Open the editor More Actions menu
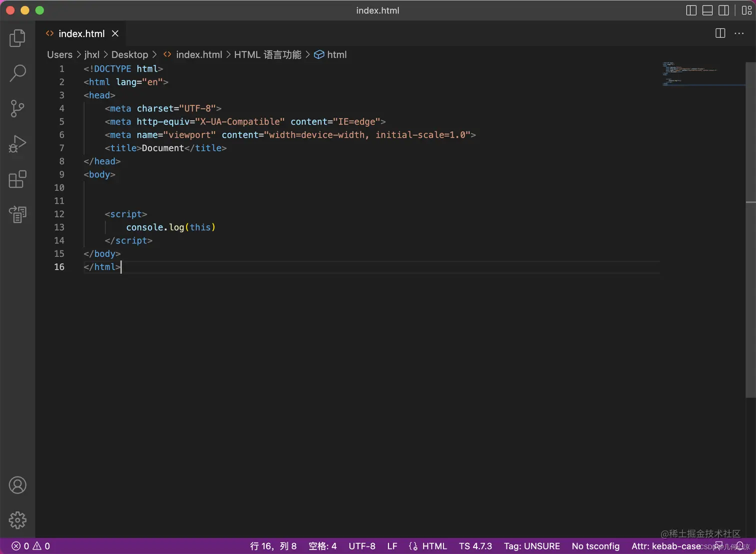756x554 pixels. click(x=739, y=33)
